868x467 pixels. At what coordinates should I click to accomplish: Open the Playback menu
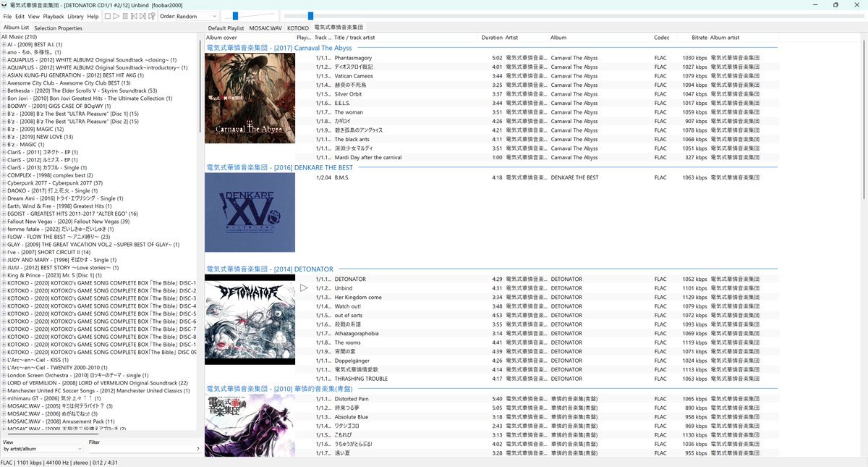coord(54,16)
